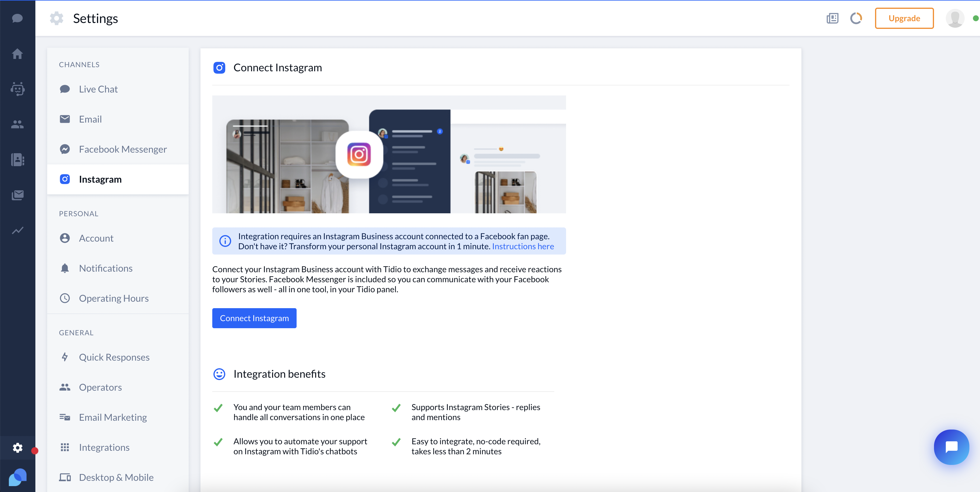Click the gear icon next to Settings title

coord(57,18)
